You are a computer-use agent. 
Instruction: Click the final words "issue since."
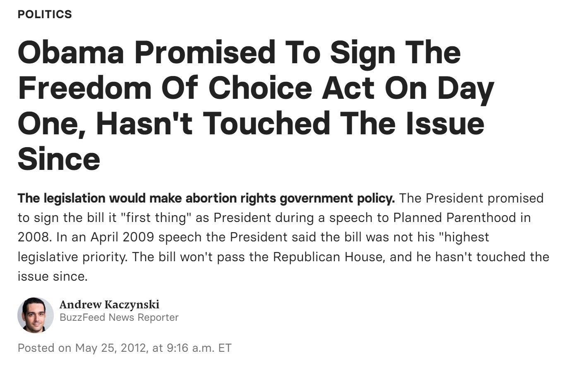click(x=53, y=276)
